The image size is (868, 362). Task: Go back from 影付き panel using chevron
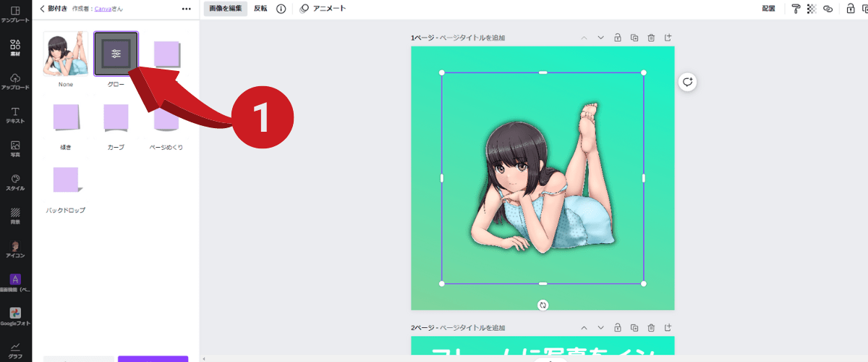43,9
